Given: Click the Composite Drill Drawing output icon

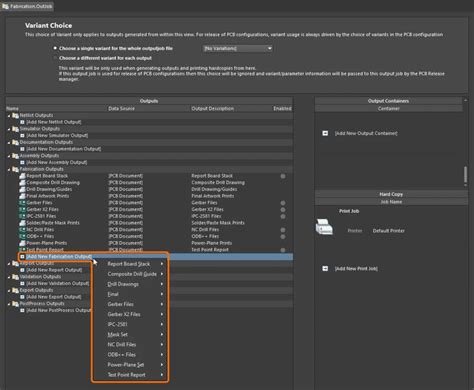Looking at the screenshot, I should (22, 182).
